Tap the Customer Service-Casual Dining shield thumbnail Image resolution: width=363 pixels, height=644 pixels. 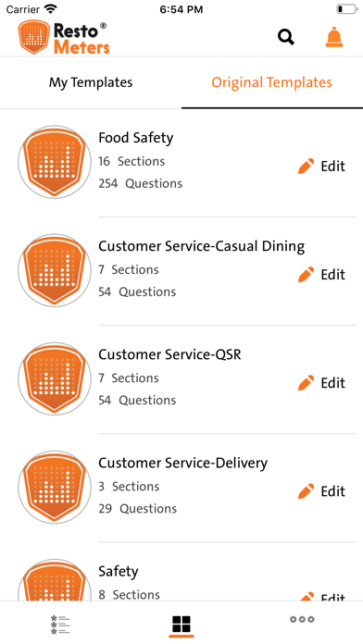[x=55, y=270]
